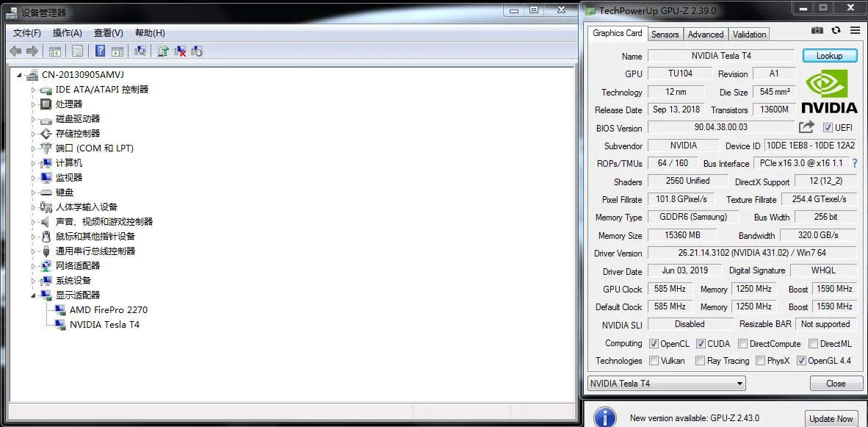Open the NVIDIA Tesla T4 GPU selector dropdown
Viewport: 868px width, 427px height.
tap(666, 383)
